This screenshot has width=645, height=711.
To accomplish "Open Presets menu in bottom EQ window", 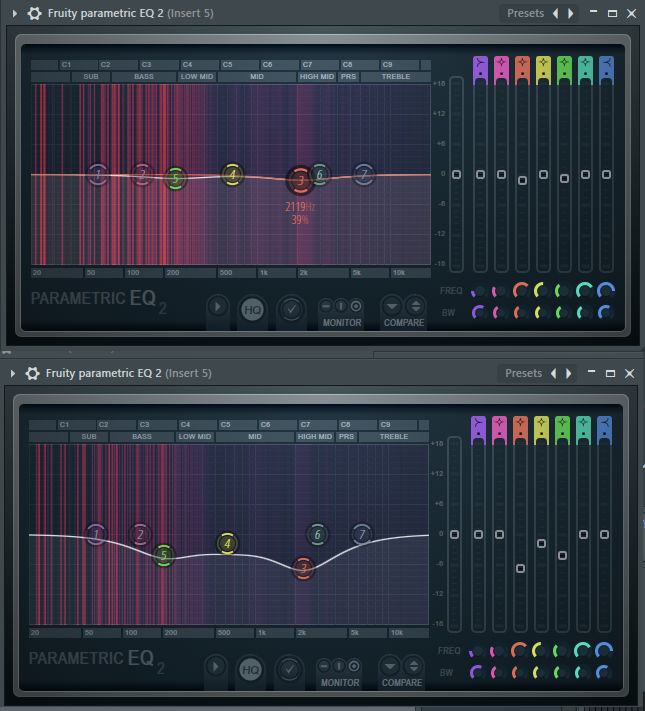I will coord(523,373).
